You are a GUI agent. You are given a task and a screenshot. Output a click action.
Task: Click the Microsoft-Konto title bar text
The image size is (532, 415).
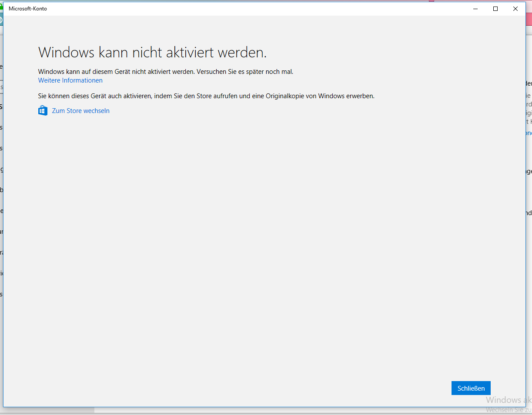28,9
